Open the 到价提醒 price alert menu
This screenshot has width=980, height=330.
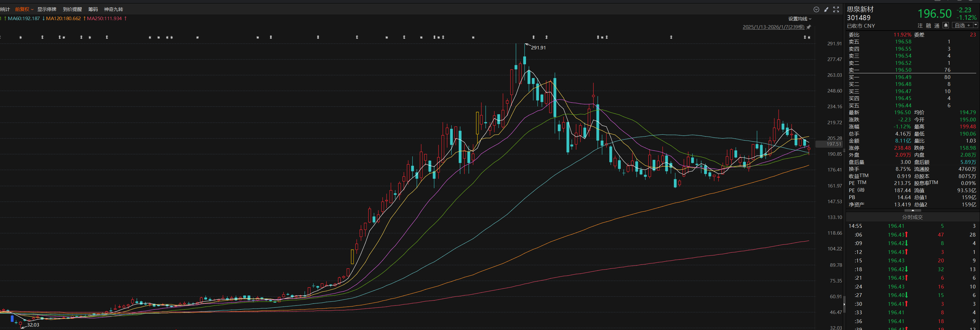pos(72,9)
